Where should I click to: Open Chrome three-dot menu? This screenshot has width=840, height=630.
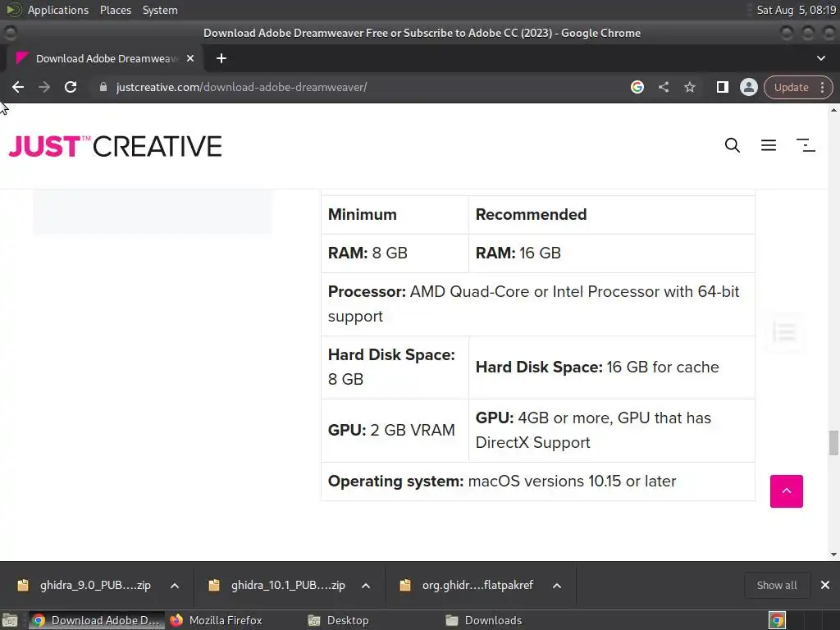pos(822,87)
